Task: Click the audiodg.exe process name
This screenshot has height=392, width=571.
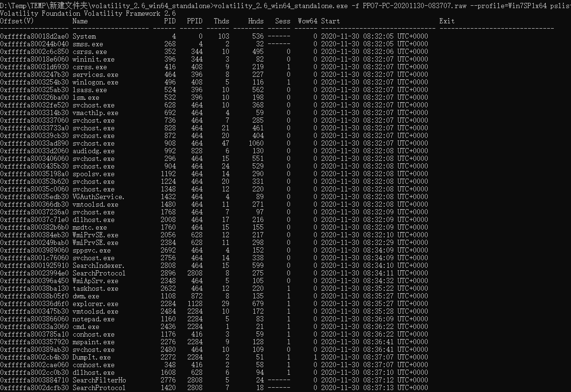Action: [94, 151]
